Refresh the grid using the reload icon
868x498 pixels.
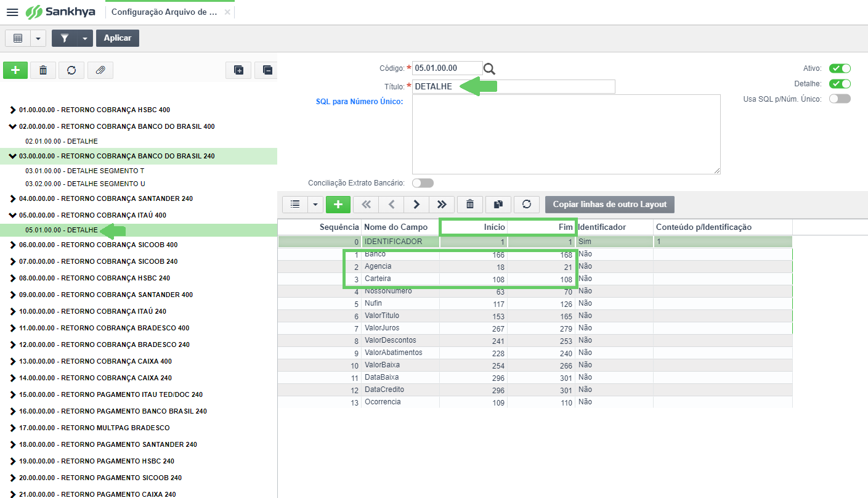pos(527,204)
